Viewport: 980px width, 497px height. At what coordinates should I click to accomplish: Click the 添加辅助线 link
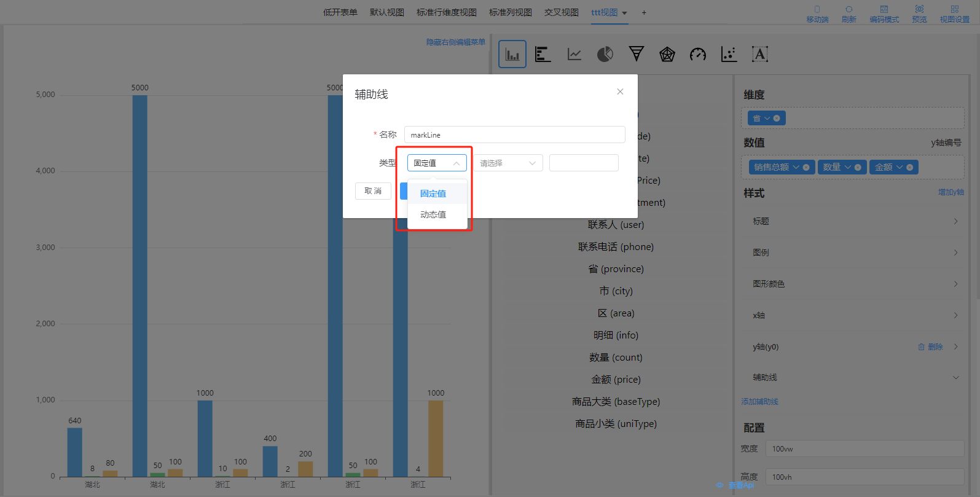point(759,402)
